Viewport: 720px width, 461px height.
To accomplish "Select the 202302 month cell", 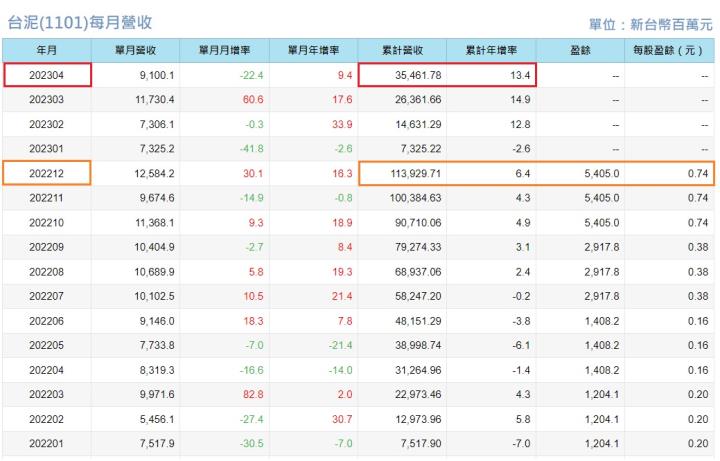I will [x=47, y=124].
